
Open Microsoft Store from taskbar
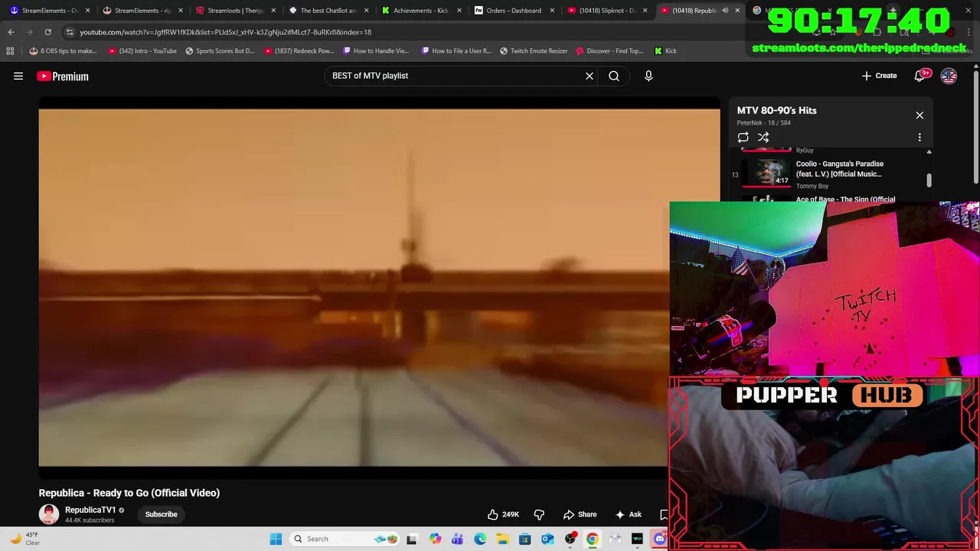click(x=524, y=539)
